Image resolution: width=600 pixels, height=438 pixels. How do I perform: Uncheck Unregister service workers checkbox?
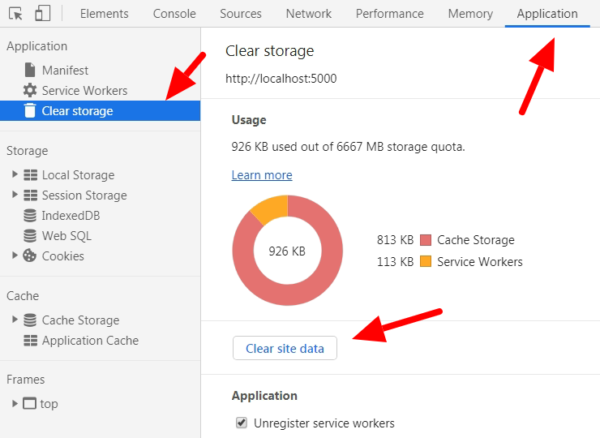pyautogui.click(x=241, y=423)
